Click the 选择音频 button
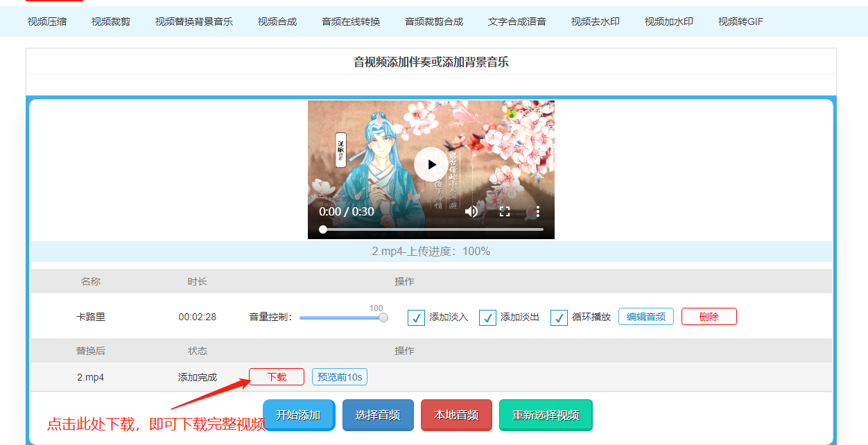Image resolution: width=868 pixels, height=445 pixels. click(378, 415)
